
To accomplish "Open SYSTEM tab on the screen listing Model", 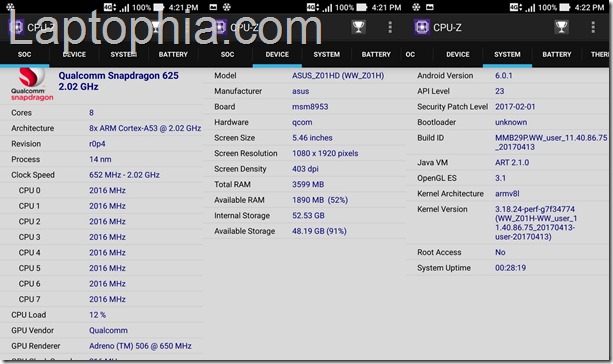I will (x=326, y=54).
